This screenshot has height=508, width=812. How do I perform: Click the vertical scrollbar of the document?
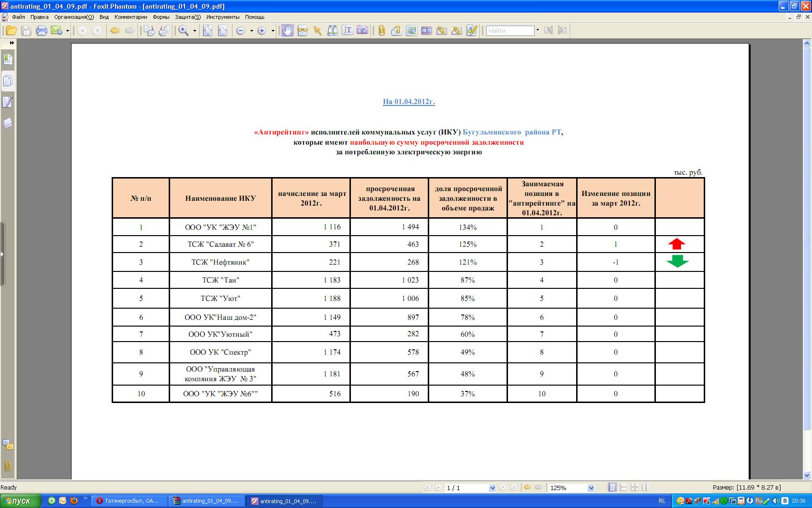pyautogui.click(x=806, y=238)
